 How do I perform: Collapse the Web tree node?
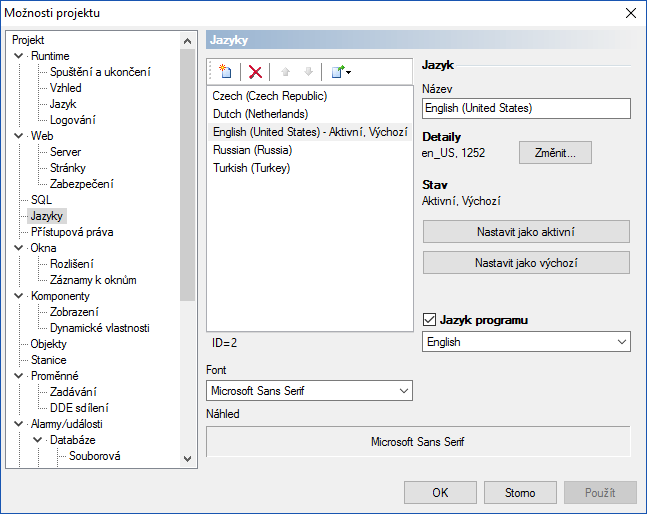point(19,136)
